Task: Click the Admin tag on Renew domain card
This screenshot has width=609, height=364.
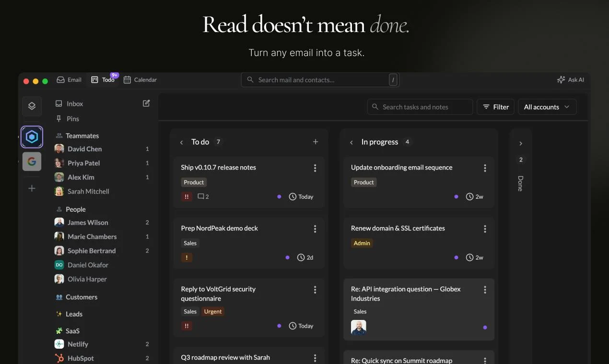Action: pyautogui.click(x=362, y=243)
